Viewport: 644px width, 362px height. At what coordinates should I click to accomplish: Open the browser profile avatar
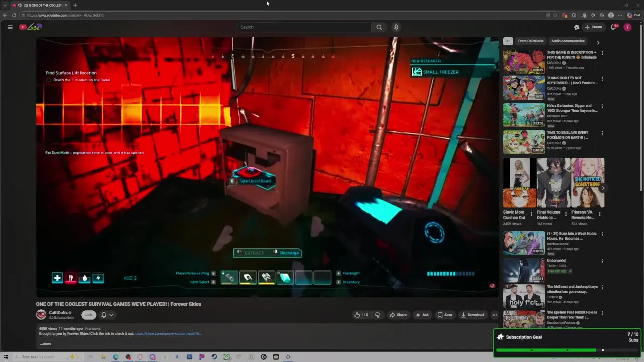click(611, 15)
